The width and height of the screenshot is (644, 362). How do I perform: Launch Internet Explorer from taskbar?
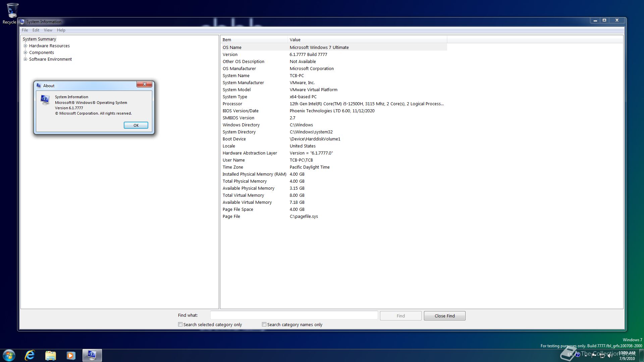click(30, 355)
